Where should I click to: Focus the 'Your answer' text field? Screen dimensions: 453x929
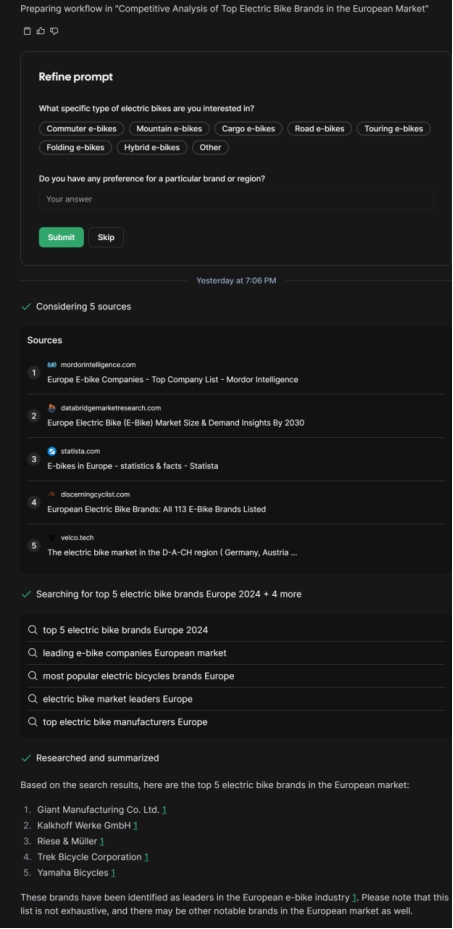coord(236,199)
